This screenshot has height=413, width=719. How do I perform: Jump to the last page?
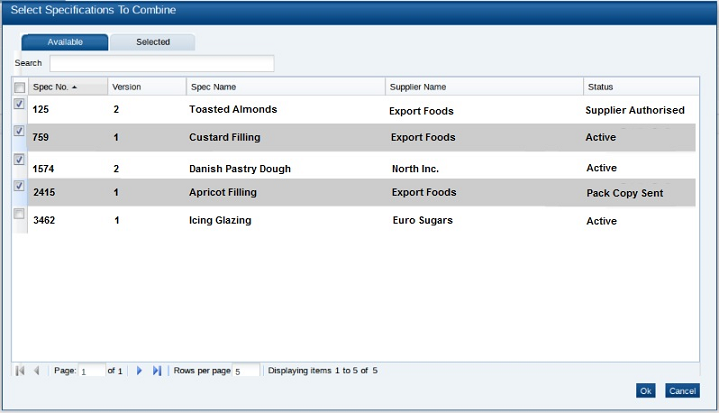point(157,371)
